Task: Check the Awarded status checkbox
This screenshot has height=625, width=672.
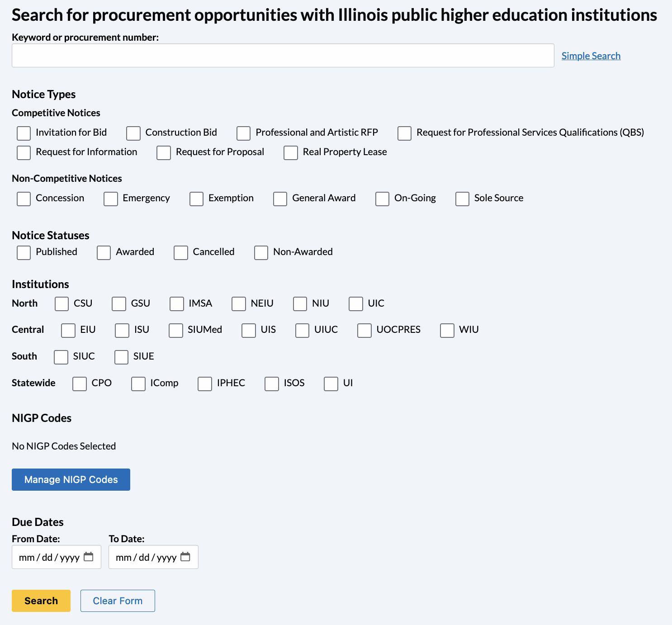Action: point(104,253)
